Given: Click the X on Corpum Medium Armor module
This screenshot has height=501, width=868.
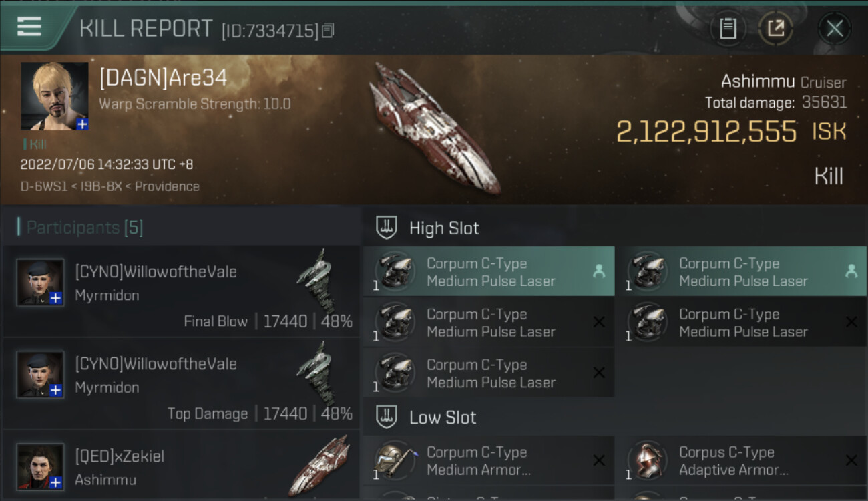Looking at the screenshot, I should 599,460.
